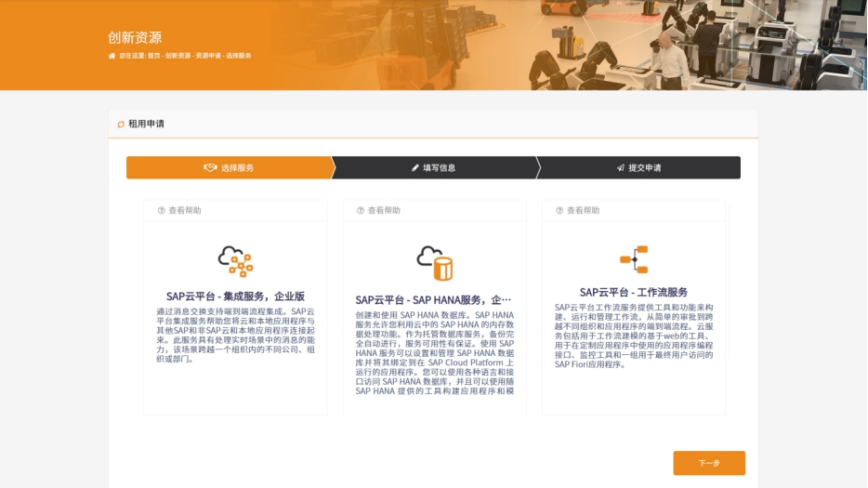The image size is (868, 488).
Task: Click the pencil icon on the 填写信息 step
Action: 415,168
